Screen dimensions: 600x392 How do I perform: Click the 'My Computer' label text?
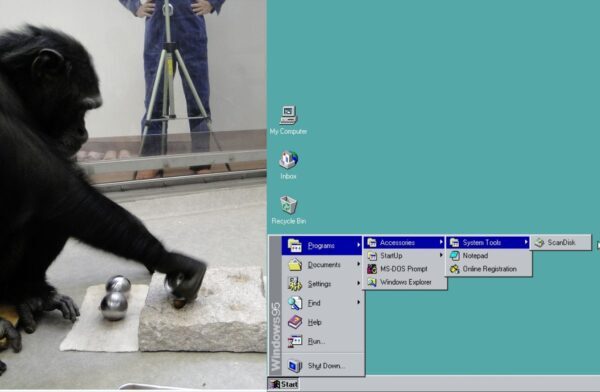coord(288,131)
